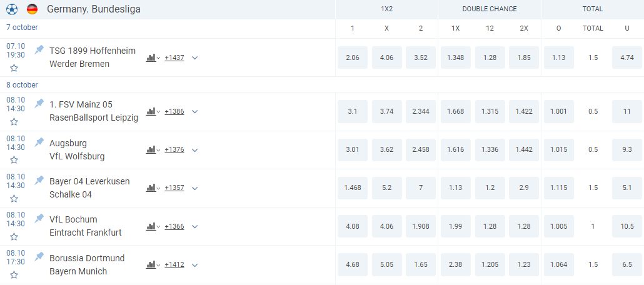The image size is (644, 285).
Task: Open statistics chart for Leverkusen vs Schalke
Action: point(152,188)
